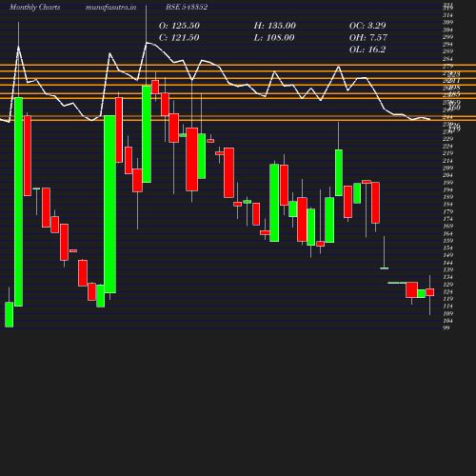The height and width of the screenshot is (476, 476).
Task: Click the 309 price axis label
Action: tap(447, 23)
